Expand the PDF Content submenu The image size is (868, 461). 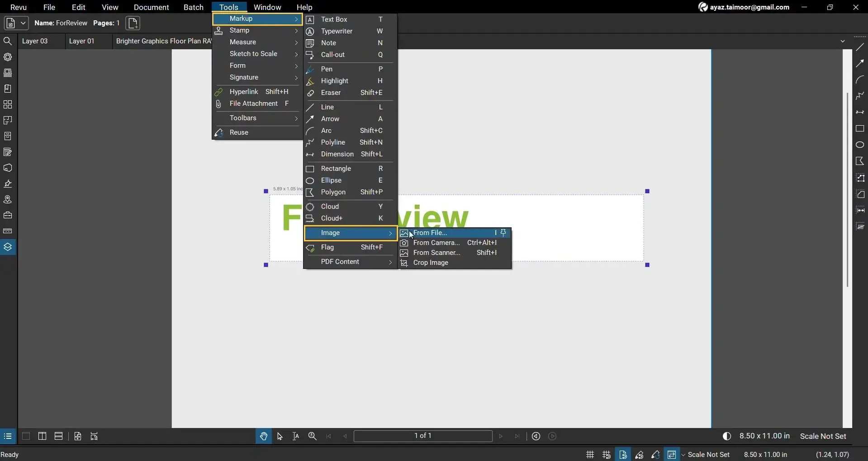(x=350, y=262)
